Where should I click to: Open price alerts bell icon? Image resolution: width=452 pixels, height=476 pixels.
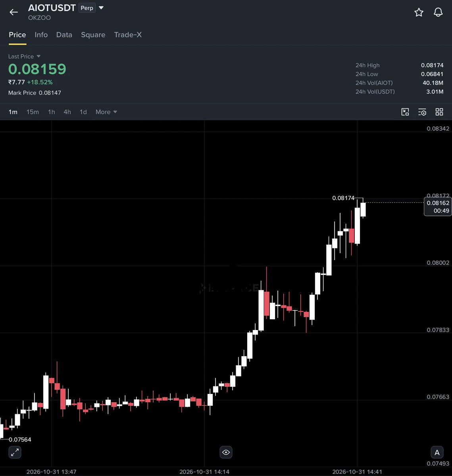438,12
